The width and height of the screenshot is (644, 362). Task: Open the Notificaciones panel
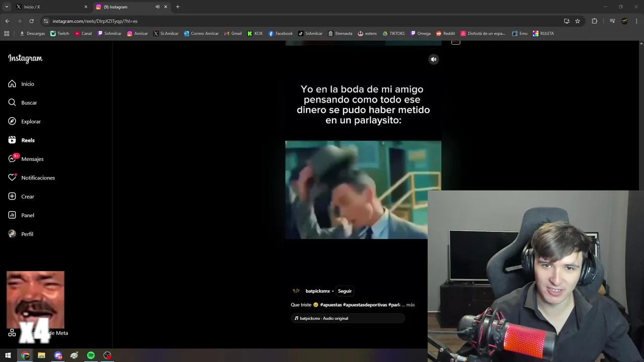tap(31, 178)
